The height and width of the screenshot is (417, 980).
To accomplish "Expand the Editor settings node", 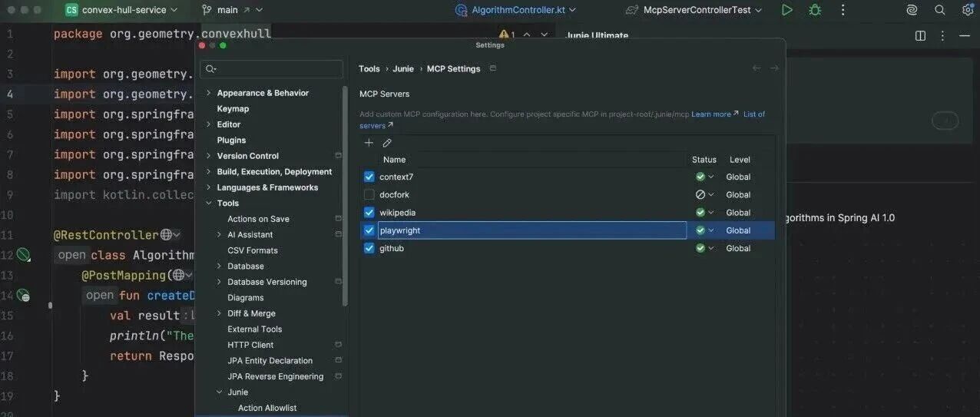I will pos(208,124).
